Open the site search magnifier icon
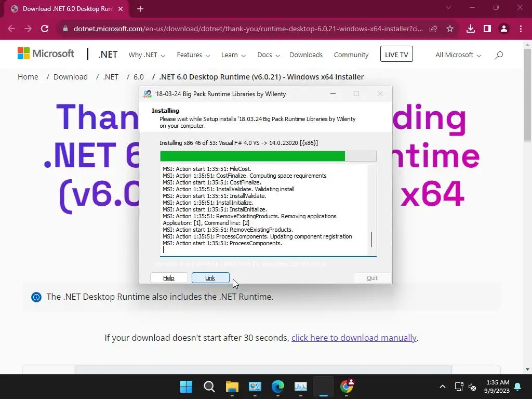 click(x=499, y=55)
